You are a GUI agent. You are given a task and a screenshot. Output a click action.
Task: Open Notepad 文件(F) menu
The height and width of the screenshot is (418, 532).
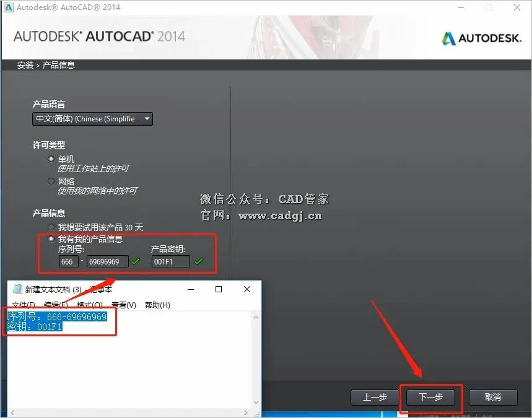tap(24, 305)
